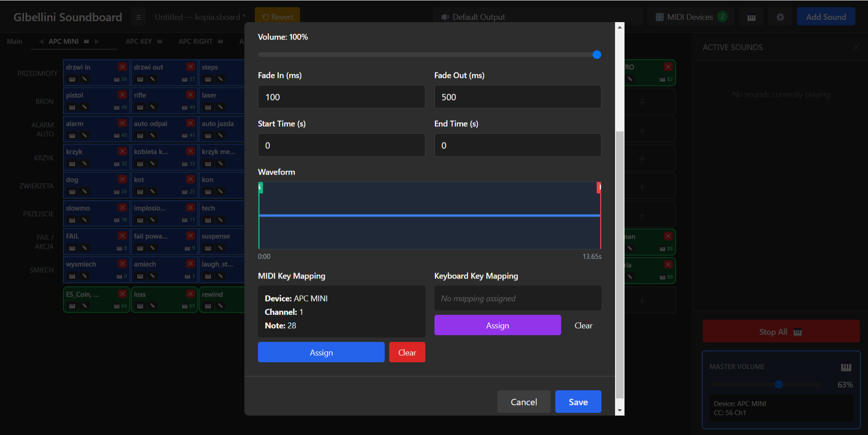Click the Fade In (ms) input field

pos(341,97)
